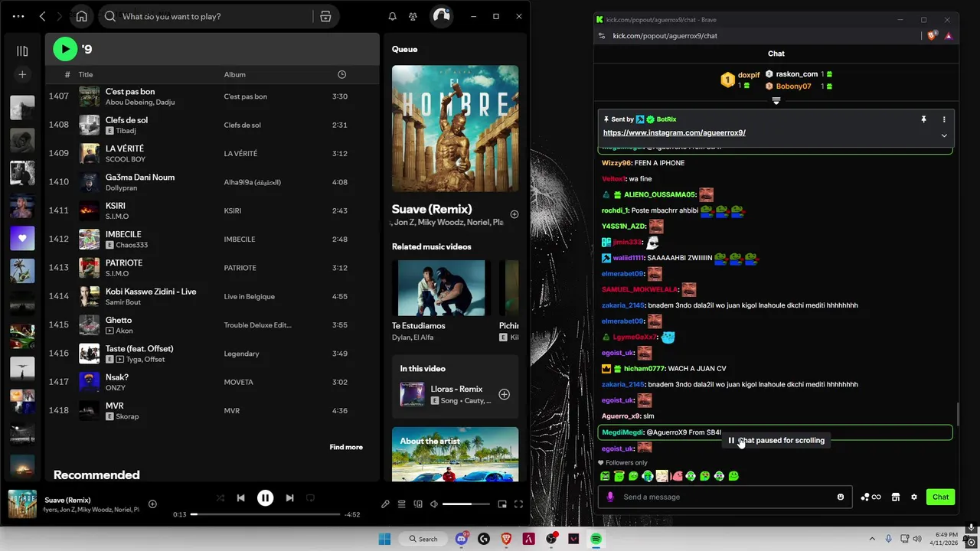Play the playlist with green play button

pos(65,49)
